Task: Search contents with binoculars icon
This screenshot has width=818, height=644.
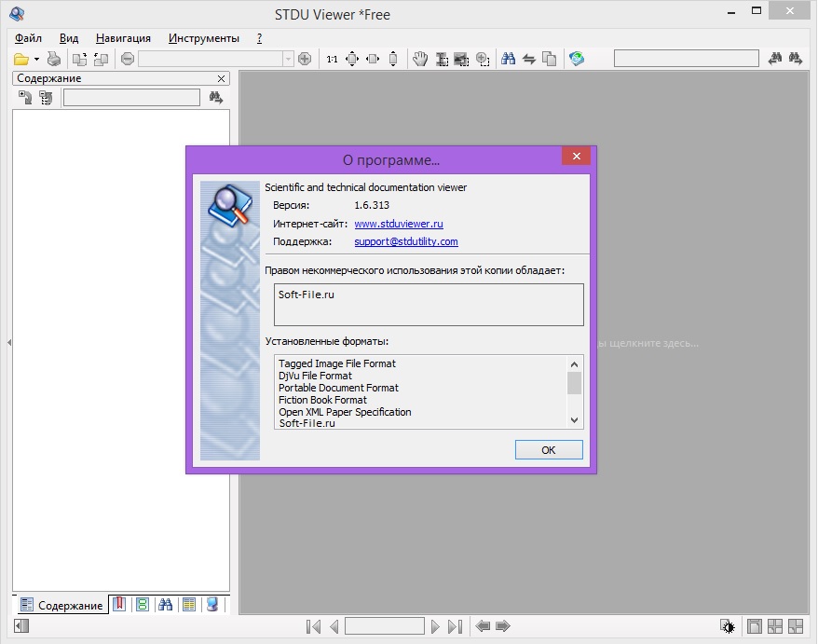Action: pos(215,97)
